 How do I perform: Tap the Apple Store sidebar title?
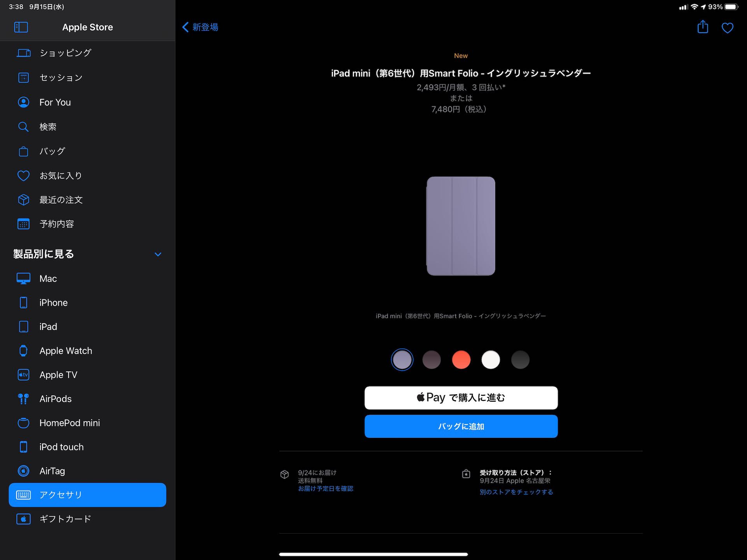click(88, 27)
